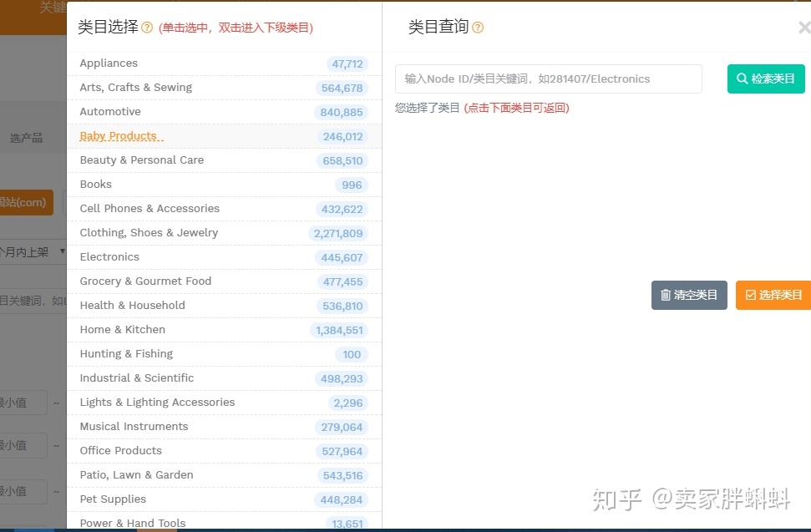This screenshot has height=532, width=811.
Task: Focus the Node ID category search field
Action: [548, 79]
